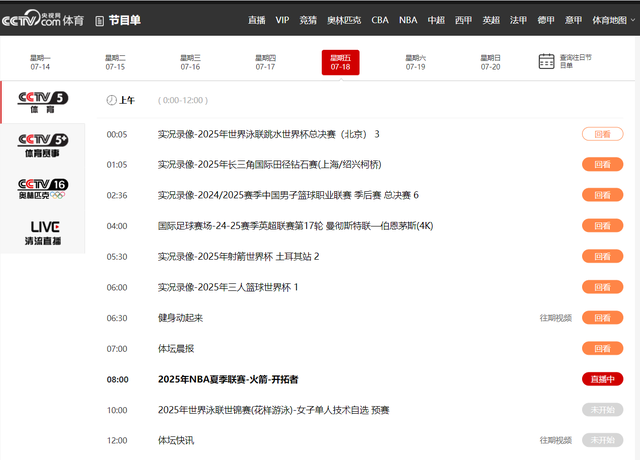Click 未开始 for the 10:00 花样游泳 program
The height and width of the screenshot is (460, 640).
[602, 410]
